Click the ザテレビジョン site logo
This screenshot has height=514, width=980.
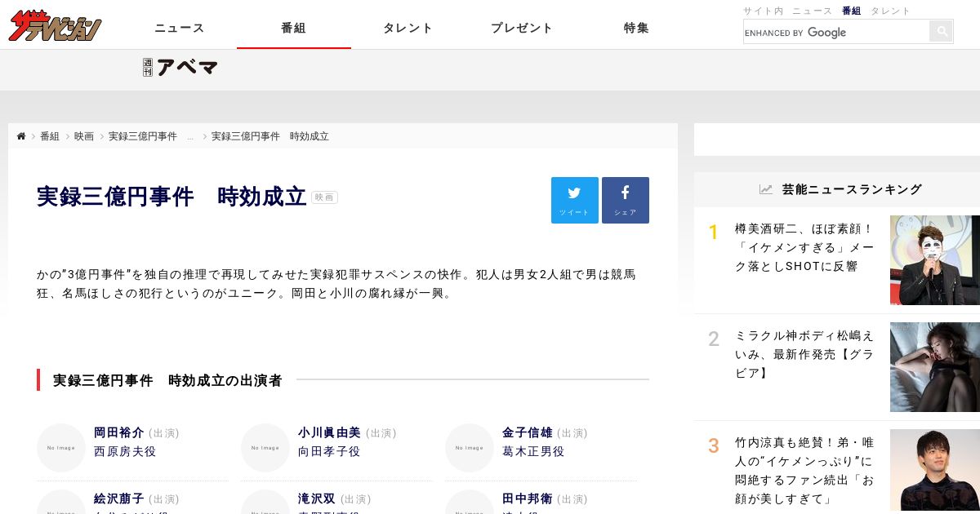pos(56,27)
